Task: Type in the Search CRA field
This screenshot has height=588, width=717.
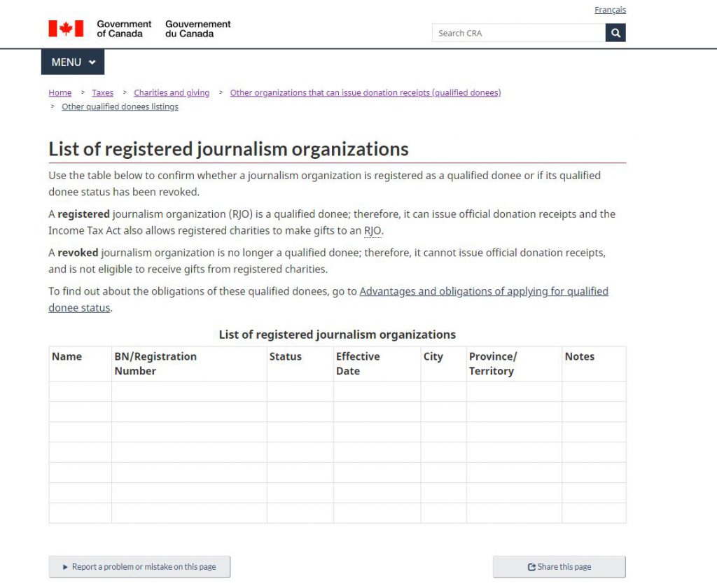Action: [x=518, y=33]
